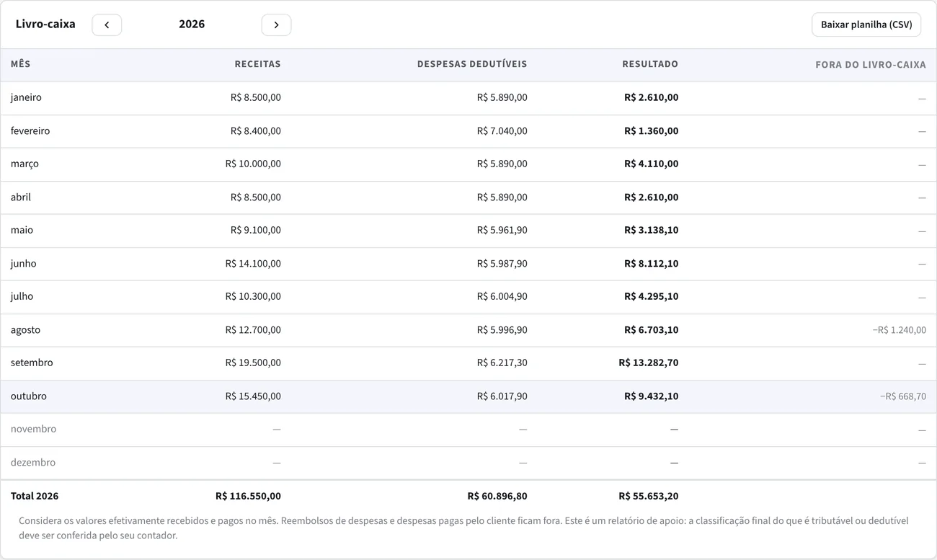
Task: Click Baixar planilha (CSV) button
Action: tap(866, 25)
